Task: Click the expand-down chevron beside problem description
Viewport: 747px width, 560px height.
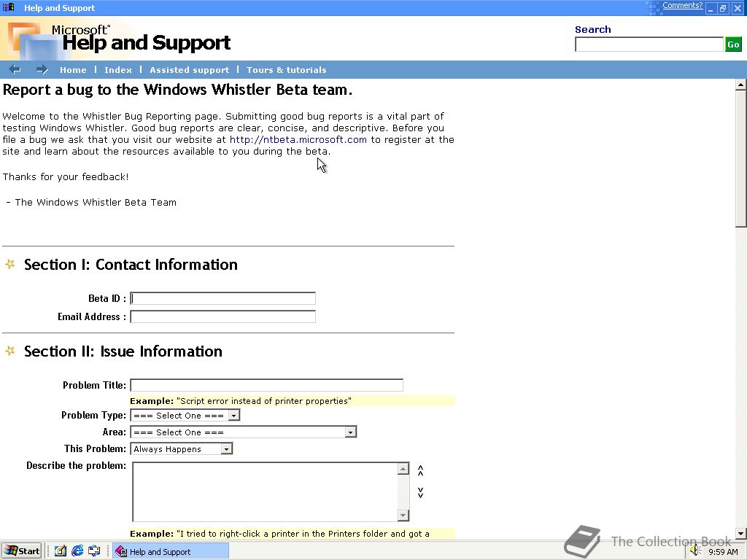Action: tap(420, 492)
